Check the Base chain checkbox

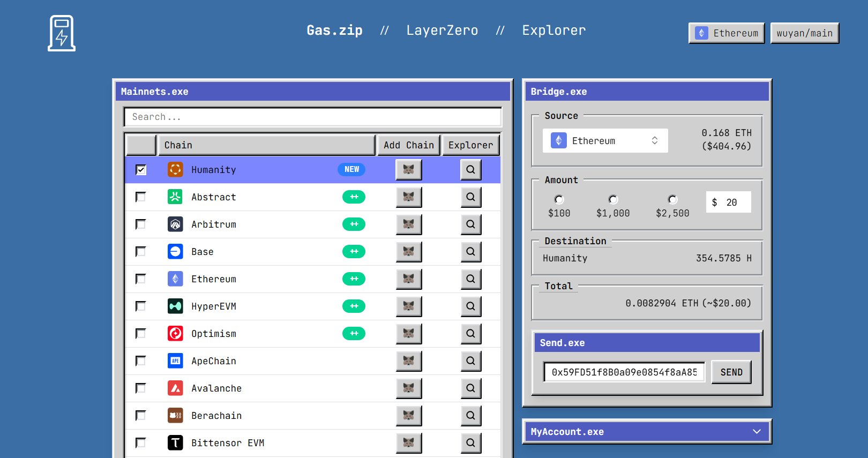point(141,252)
